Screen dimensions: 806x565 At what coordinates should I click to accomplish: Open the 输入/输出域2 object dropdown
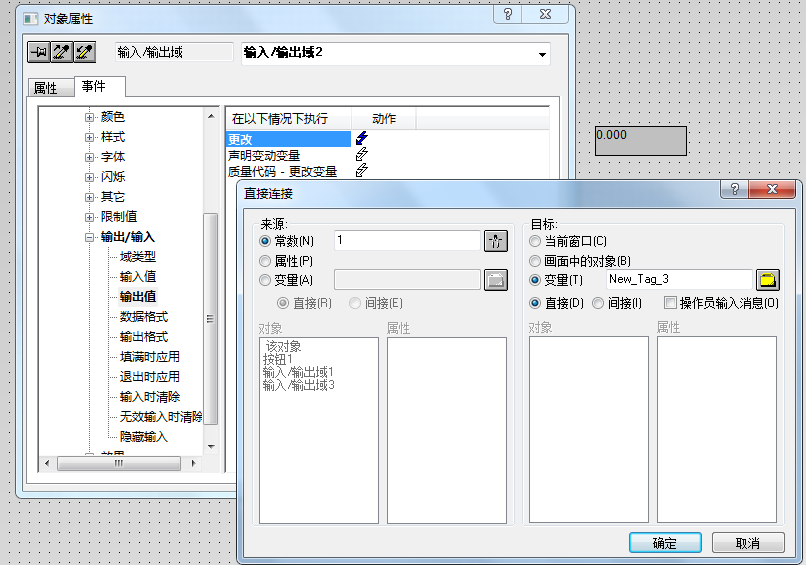(542, 54)
